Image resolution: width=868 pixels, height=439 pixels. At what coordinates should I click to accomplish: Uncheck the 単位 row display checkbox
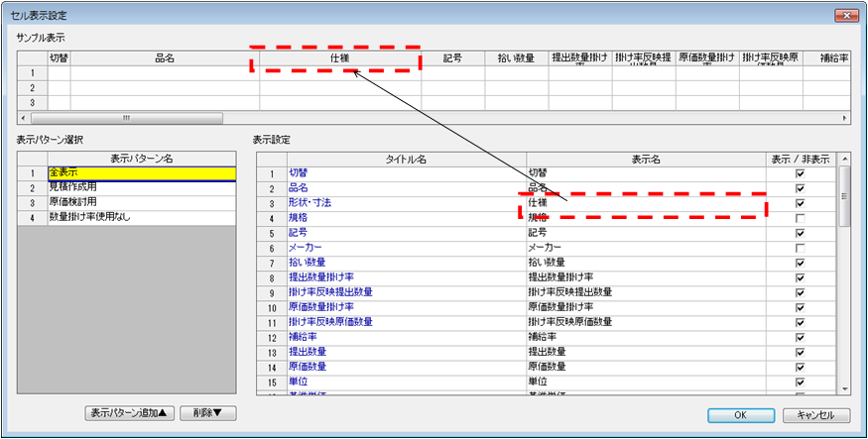coord(800,382)
